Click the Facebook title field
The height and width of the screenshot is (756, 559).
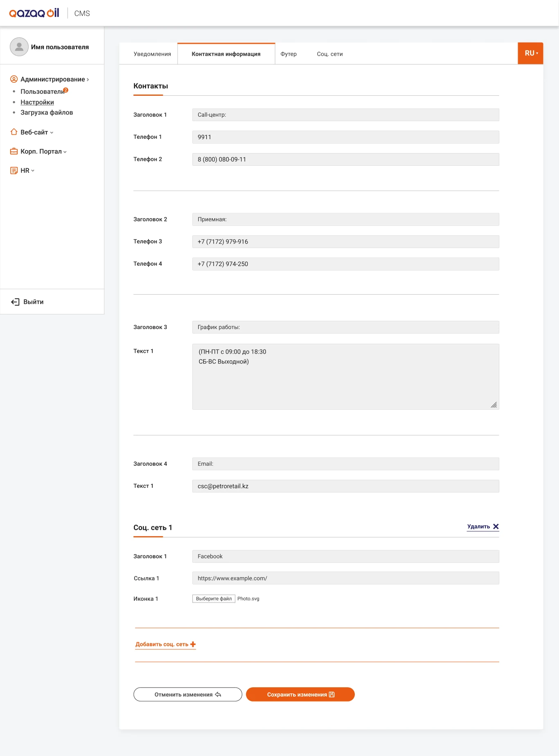click(346, 556)
